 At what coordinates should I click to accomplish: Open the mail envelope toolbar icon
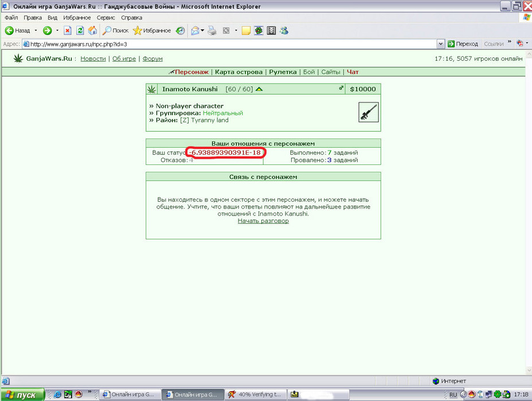[x=195, y=31]
